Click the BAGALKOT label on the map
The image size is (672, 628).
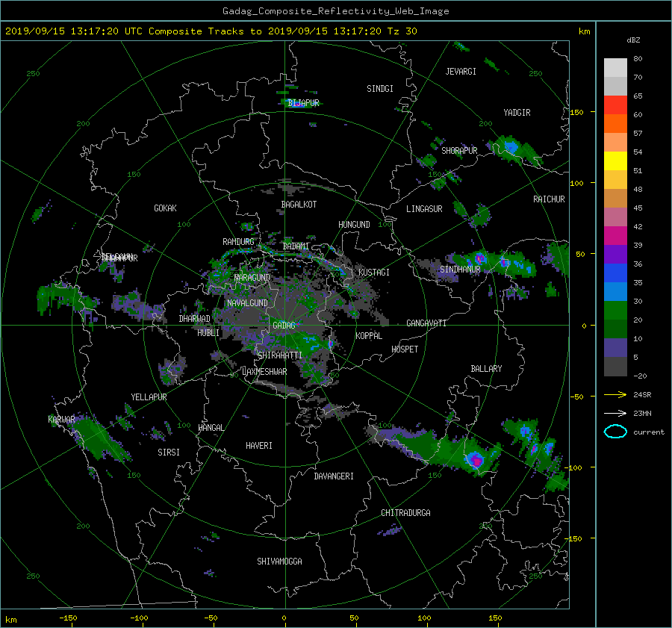click(299, 205)
